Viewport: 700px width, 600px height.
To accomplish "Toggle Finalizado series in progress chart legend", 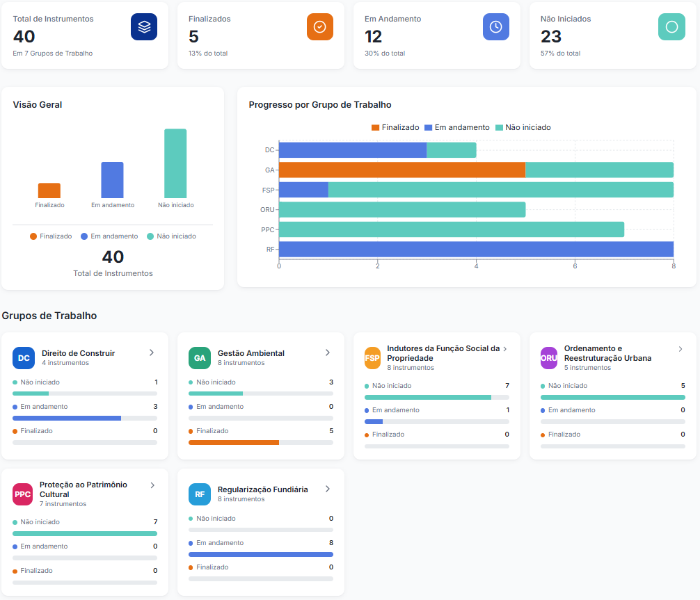I will coord(395,127).
